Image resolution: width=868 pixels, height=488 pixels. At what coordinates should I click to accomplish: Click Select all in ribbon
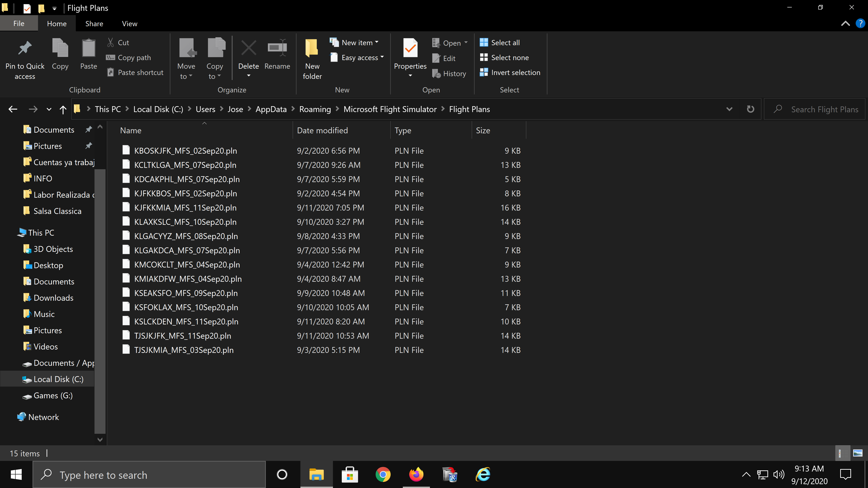point(500,42)
